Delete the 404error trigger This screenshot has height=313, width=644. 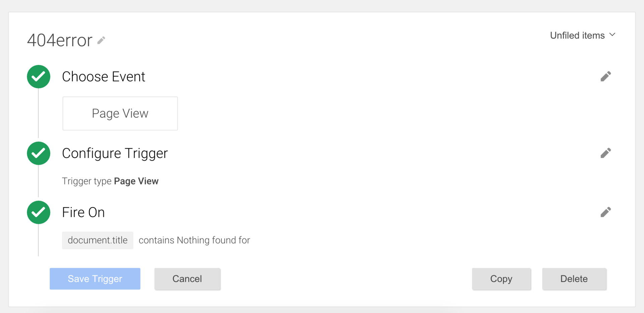574,279
